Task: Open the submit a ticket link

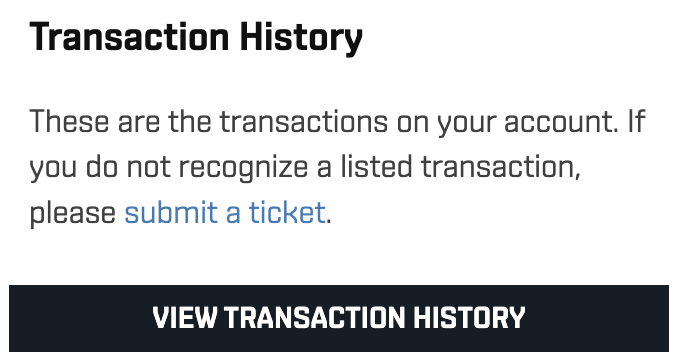Action: point(225,213)
